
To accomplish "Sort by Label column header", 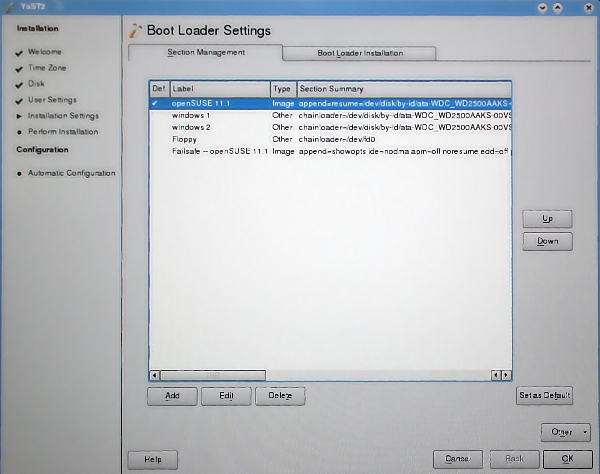I will (x=220, y=89).
